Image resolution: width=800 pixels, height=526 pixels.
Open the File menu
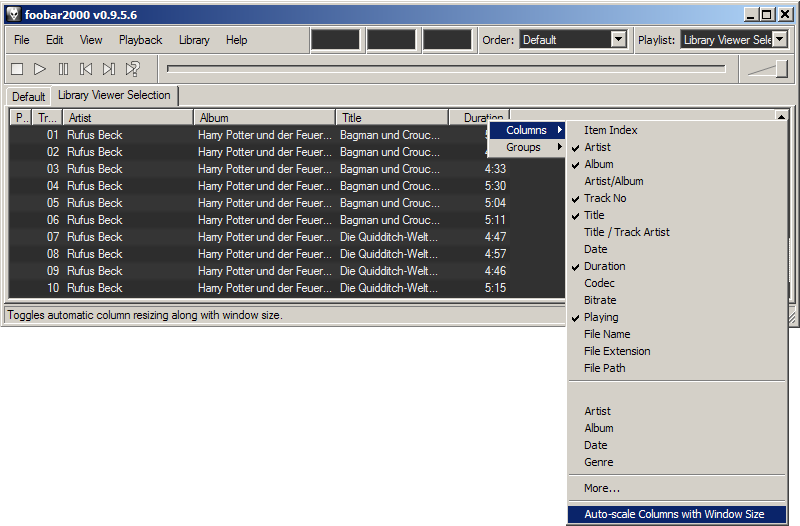(21, 40)
